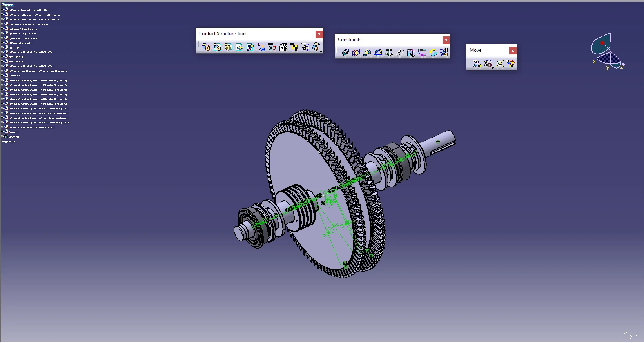Pick the Manipulation tool in Move toolbar
Viewport: 644px width, 343px height.
pyautogui.click(x=477, y=64)
